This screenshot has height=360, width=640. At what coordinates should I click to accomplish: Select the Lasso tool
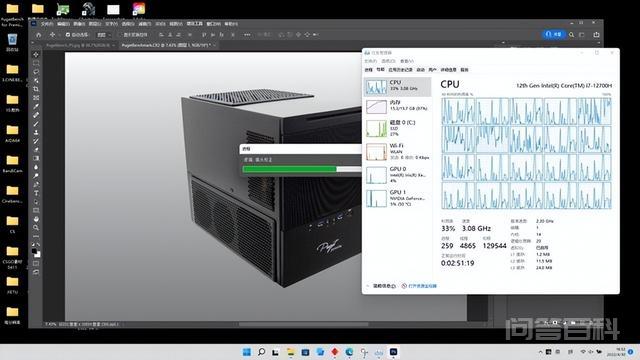tap(36, 71)
